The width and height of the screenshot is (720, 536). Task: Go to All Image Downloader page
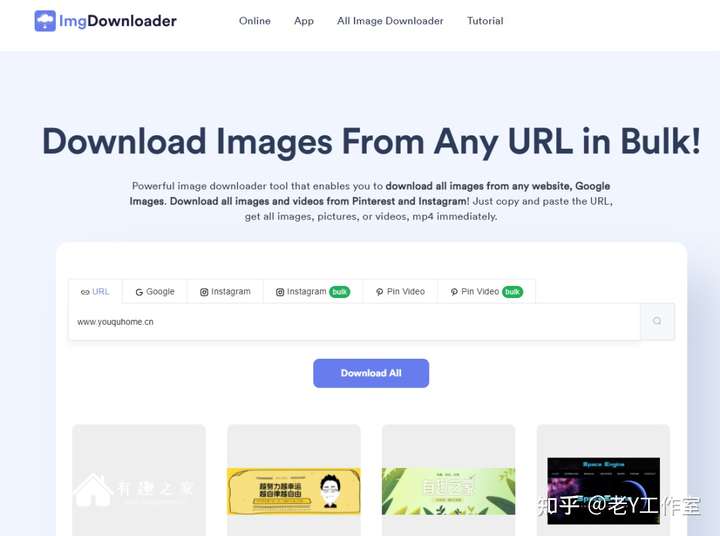pos(390,21)
